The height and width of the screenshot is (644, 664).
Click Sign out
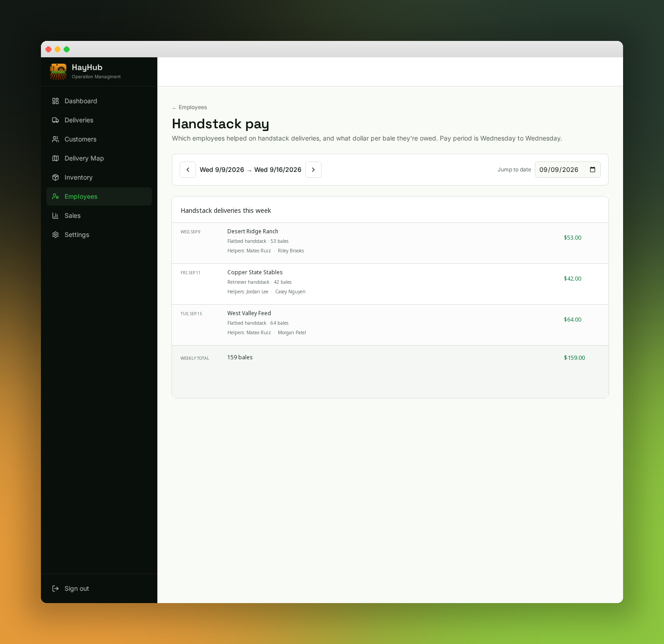[x=99, y=589]
